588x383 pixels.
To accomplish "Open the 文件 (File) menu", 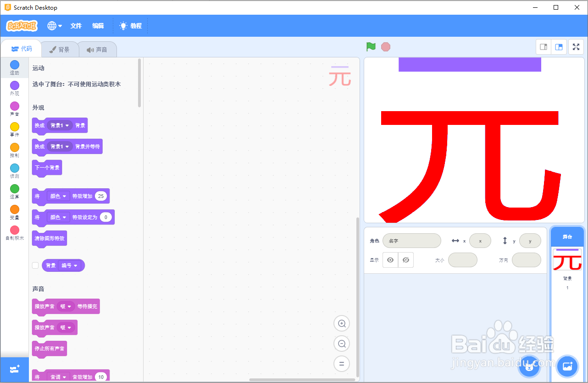I will pos(76,26).
